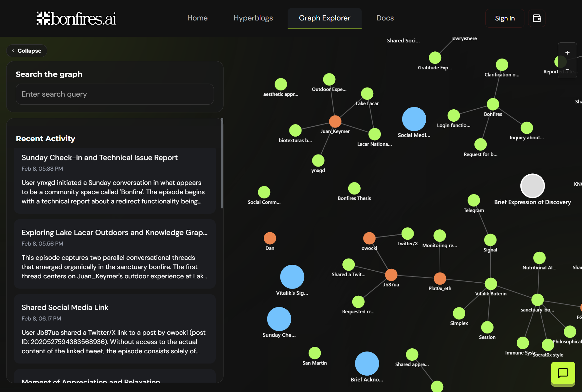
Task: Select the Session node
Action: pyautogui.click(x=487, y=328)
